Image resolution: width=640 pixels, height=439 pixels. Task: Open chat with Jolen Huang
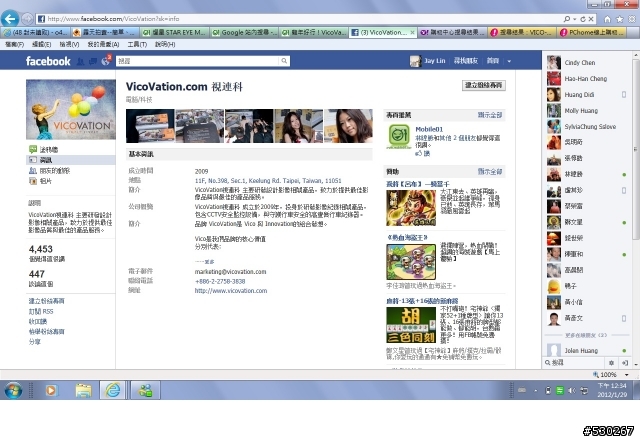click(586, 350)
